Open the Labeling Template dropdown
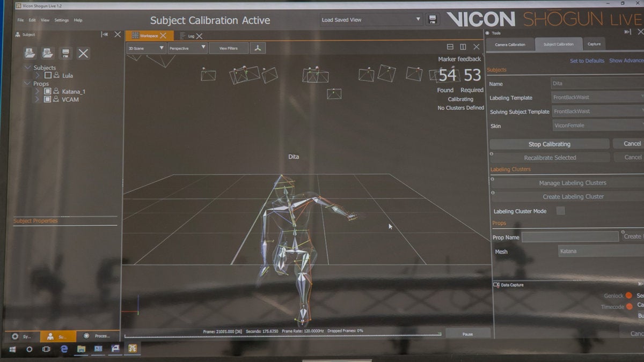The image size is (644, 362). 597,98
